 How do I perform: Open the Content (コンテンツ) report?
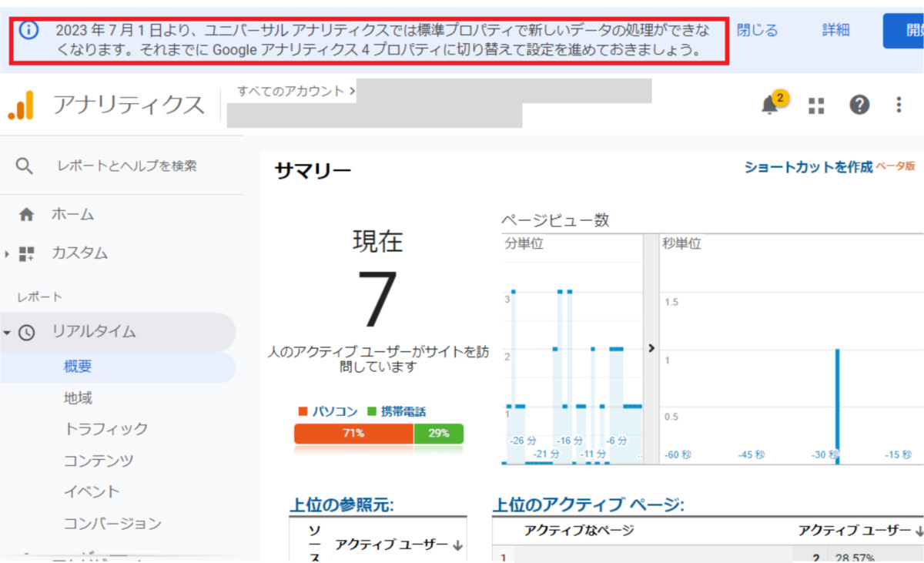pyautogui.click(x=98, y=461)
